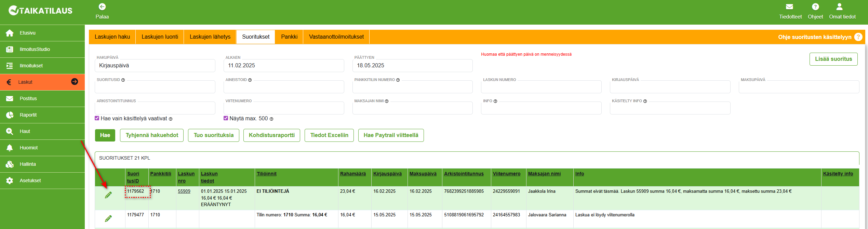Select the Laskujen haku tab
The height and width of the screenshot is (229, 868).
coord(112,37)
